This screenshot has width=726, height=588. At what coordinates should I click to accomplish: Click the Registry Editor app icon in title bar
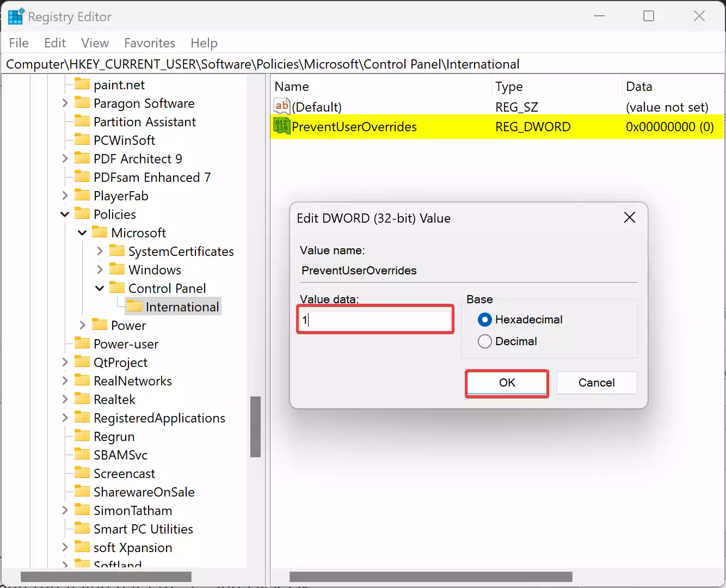(15, 16)
